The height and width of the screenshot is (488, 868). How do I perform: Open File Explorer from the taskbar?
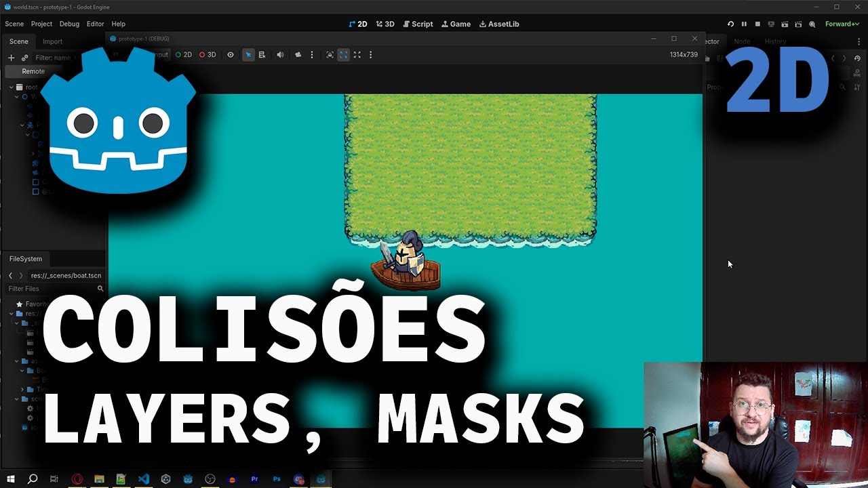(x=99, y=479)
